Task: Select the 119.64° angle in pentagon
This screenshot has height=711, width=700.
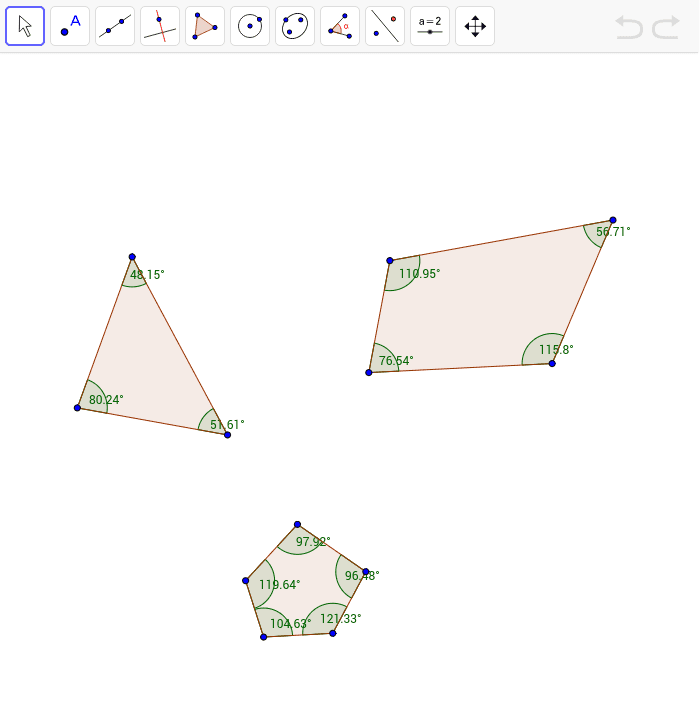Action: click(279, 585)
